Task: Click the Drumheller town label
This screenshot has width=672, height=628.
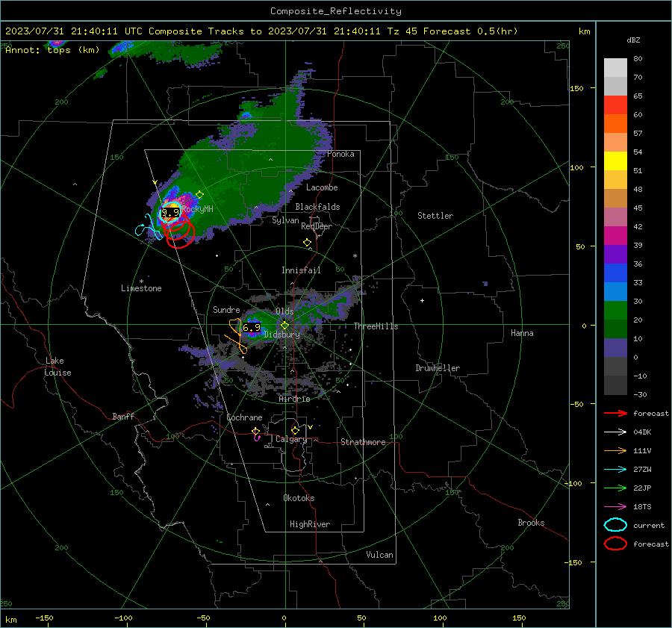Action: click(x=438, y=368)
